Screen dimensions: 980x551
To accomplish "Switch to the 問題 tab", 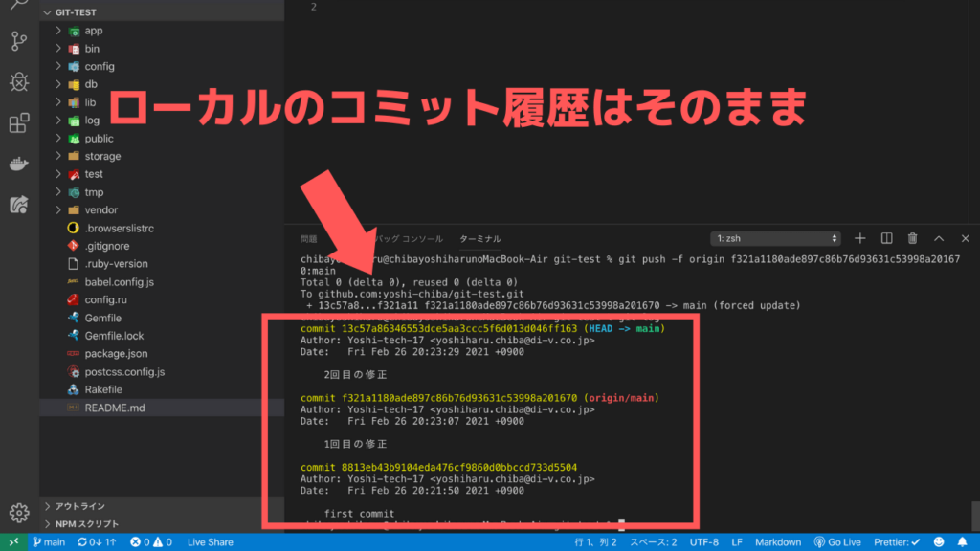I will point(309,238).
